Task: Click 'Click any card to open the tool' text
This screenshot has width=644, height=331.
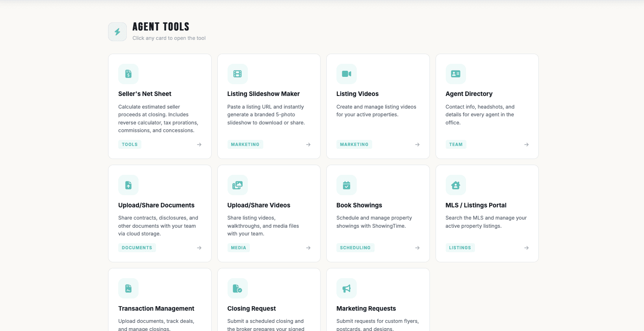Action: (x=169, y=38)
